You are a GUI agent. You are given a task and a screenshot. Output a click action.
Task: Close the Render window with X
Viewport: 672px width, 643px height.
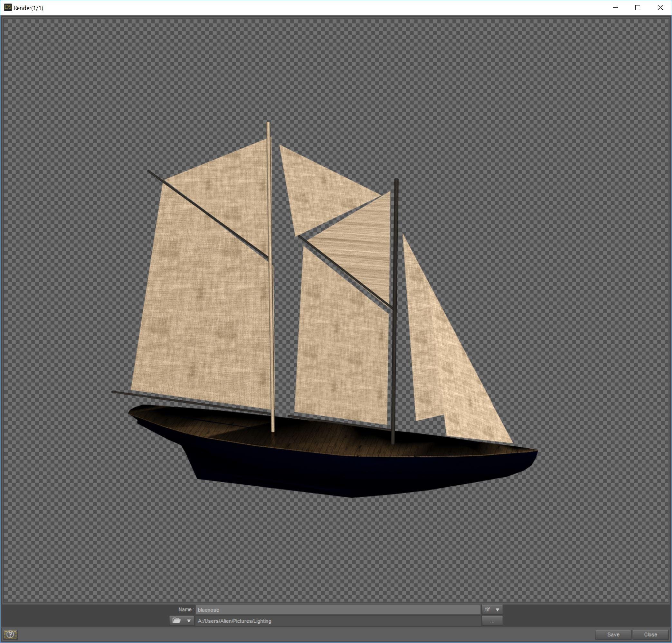(x=660, y=7)
